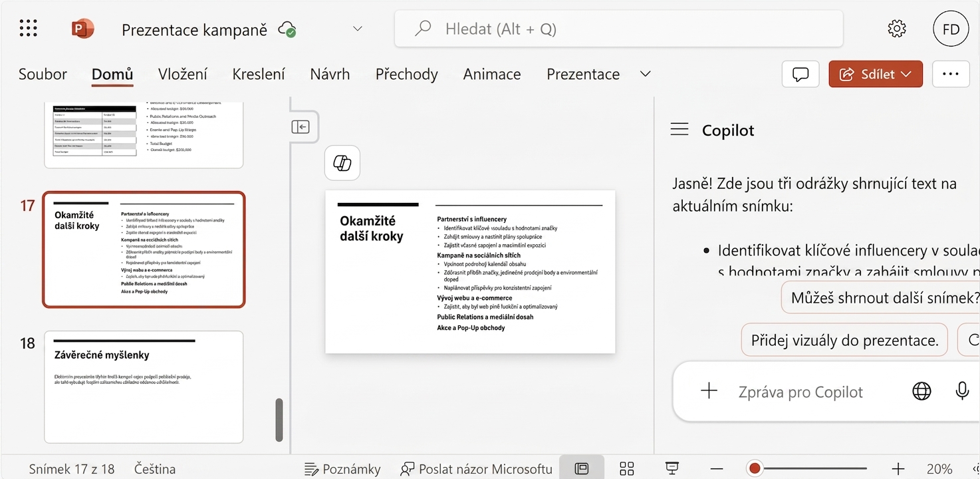The height and width of the screenshot is (479, 980).
Task: Expand the file name dropdown chevron
Action: [x=358, y=29]
